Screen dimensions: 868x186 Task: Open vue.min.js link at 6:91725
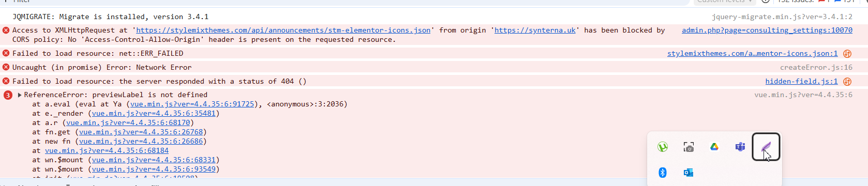click(192, 104)
